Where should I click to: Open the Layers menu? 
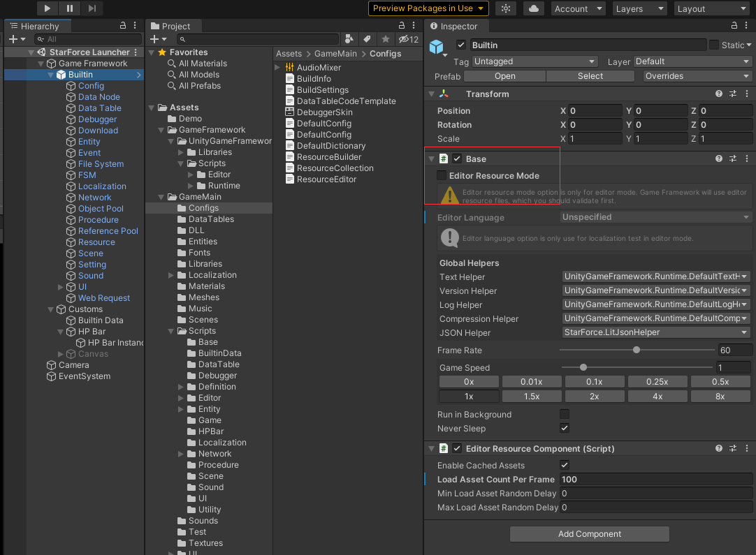click(640, 8)
